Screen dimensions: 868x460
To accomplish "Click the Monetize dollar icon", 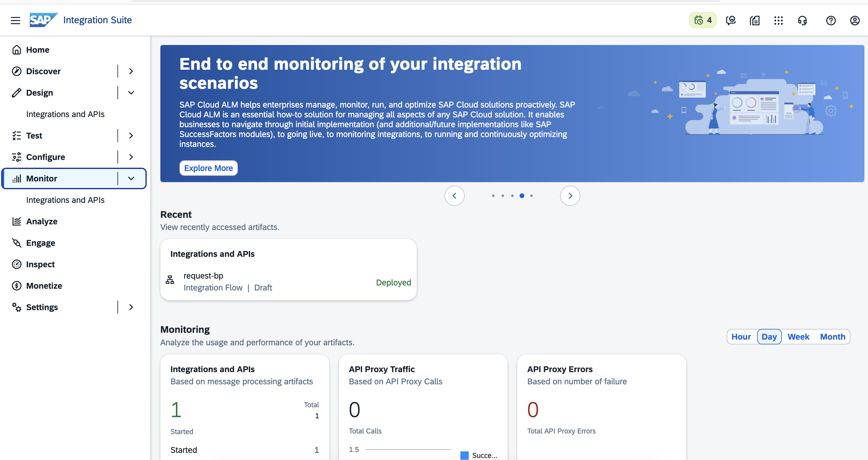I will (x=16, y=286).
